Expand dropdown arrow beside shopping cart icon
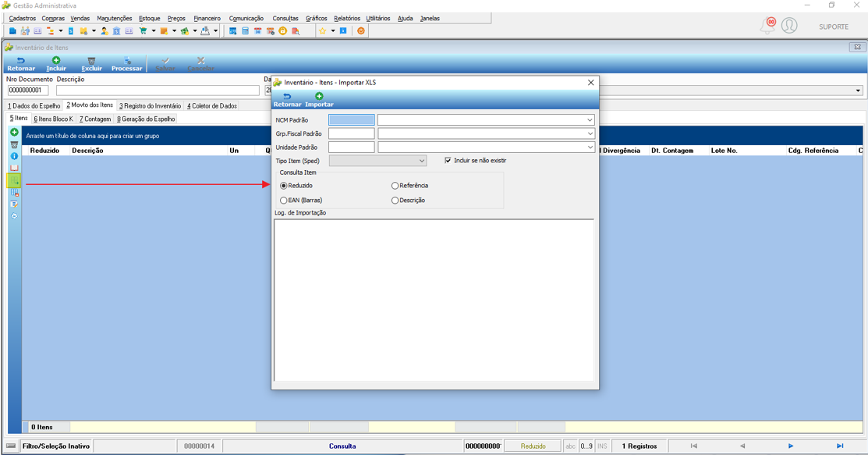The height and width of the screenshot is (455, 868). pyautogui.click(x=154, y=31)
